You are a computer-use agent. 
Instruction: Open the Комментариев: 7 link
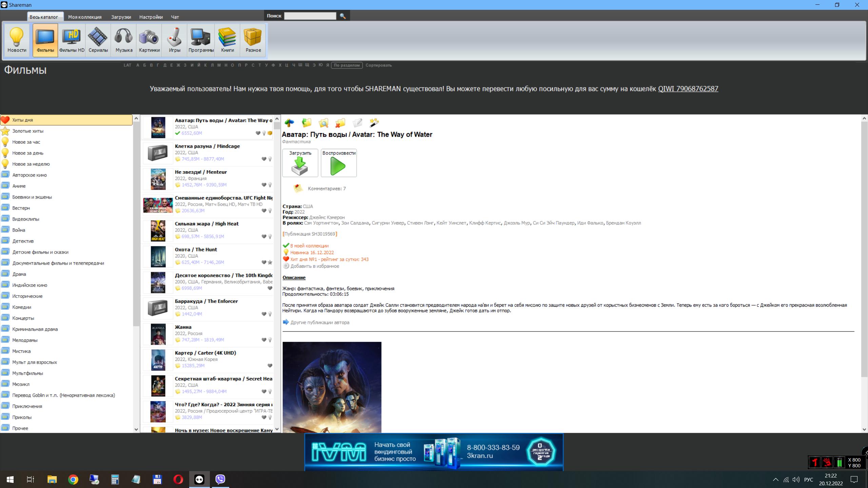[x=327, y=188]
